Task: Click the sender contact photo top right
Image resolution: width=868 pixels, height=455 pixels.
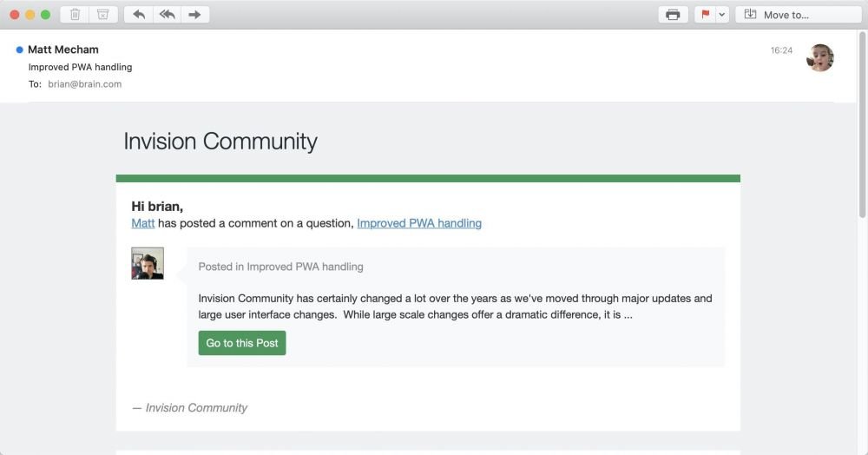Action: click(x=820, y=57)
